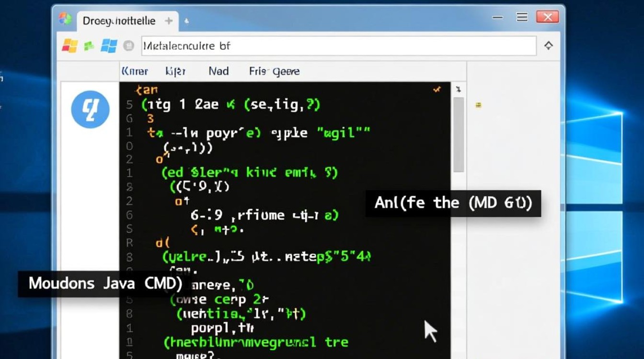Click the blue Windows logo toolbar icon
Image resolution: width=644 pixels, height=359 pixels.
[x=109, y=46]
